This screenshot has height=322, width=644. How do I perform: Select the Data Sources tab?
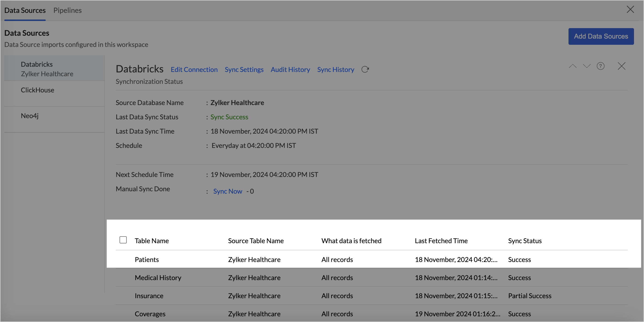point(25,10)
